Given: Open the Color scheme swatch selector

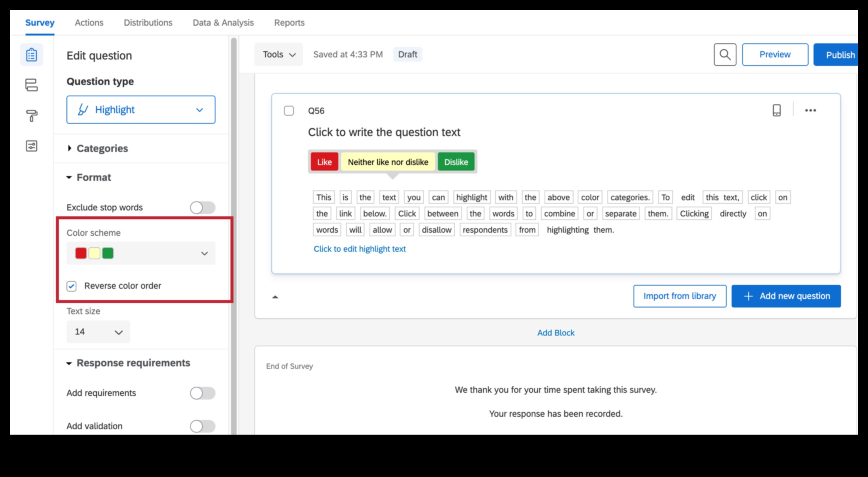Looking at the screenshot, I should [141, 253].
